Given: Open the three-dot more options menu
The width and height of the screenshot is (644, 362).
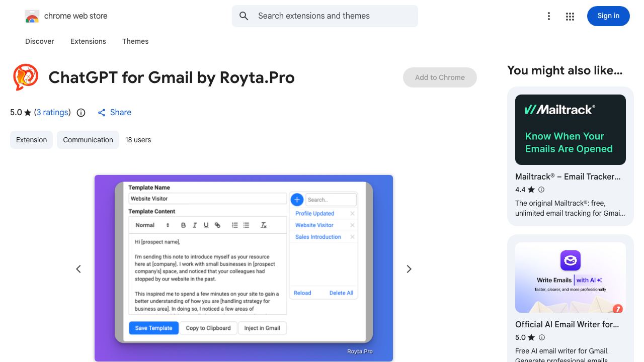Looking at the screenshot, I should click(549, 16).
